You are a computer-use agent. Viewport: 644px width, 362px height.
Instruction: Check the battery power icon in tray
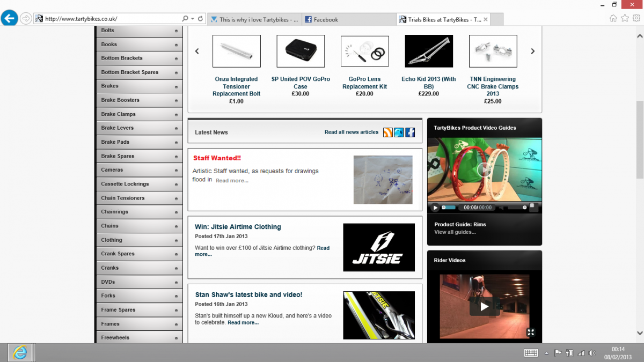pyautogui.click(x=569, y=353)
